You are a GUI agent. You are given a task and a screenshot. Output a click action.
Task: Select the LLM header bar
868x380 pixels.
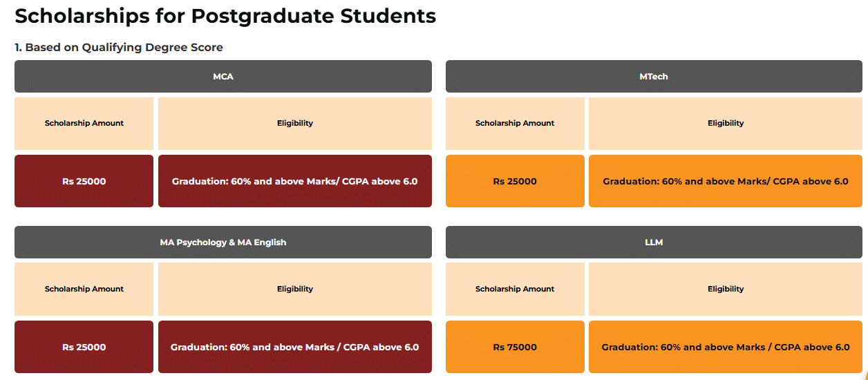point(654,243)
